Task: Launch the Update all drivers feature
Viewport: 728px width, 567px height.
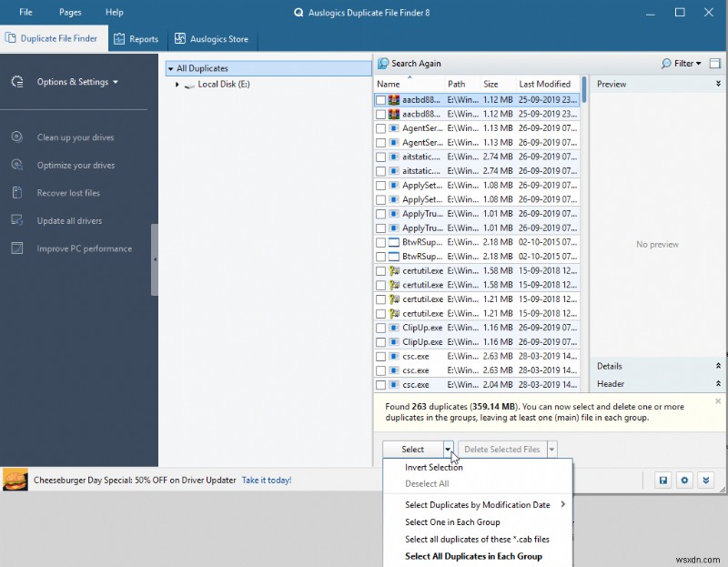Action: (71, 220)
